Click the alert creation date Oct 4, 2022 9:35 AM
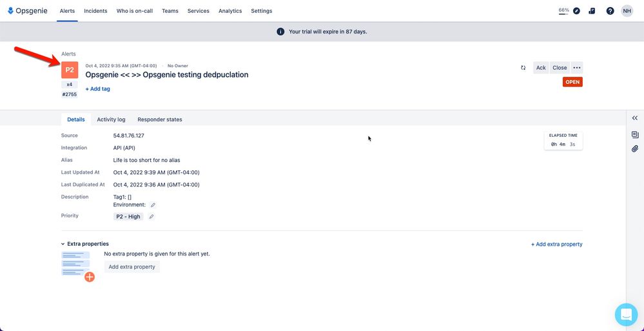 click(x=121, y=66)
